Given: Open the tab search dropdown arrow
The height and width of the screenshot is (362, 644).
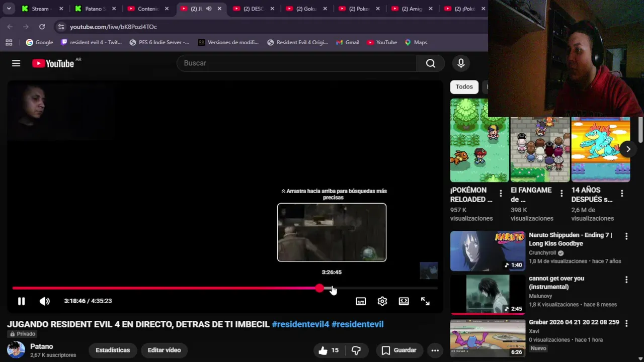Looking at the screenshot, I should [9, 9].
